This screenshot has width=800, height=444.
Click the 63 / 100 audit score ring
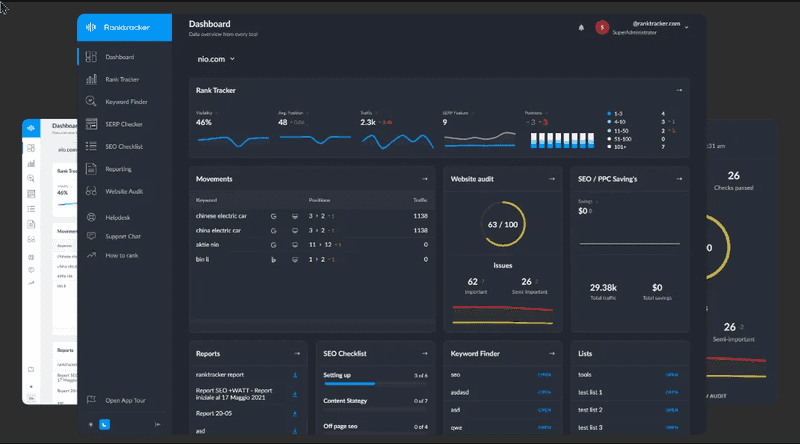click(x=503, y=224)
